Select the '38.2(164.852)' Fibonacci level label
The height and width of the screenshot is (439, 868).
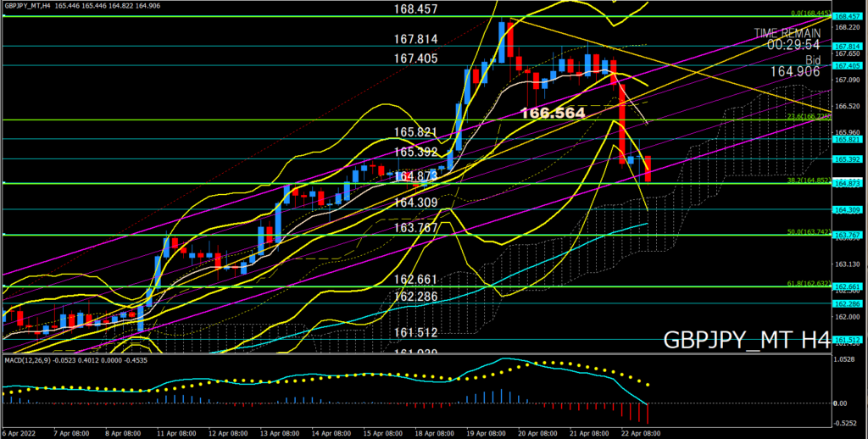pyautogui.click(x=810, y=180)
